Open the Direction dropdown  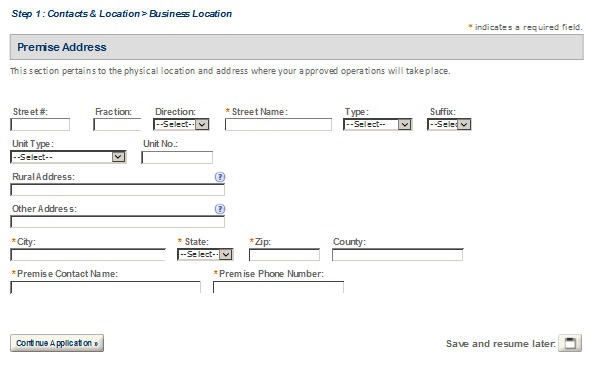pos(181,124)
